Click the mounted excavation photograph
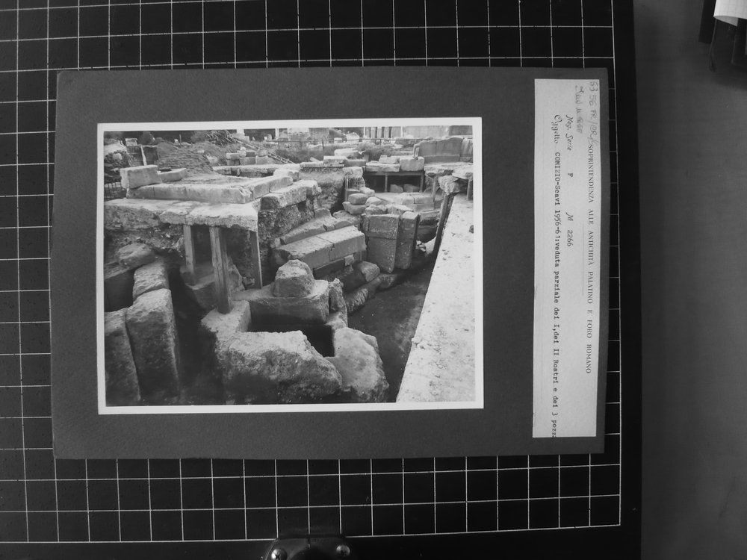 coord(290,266)
